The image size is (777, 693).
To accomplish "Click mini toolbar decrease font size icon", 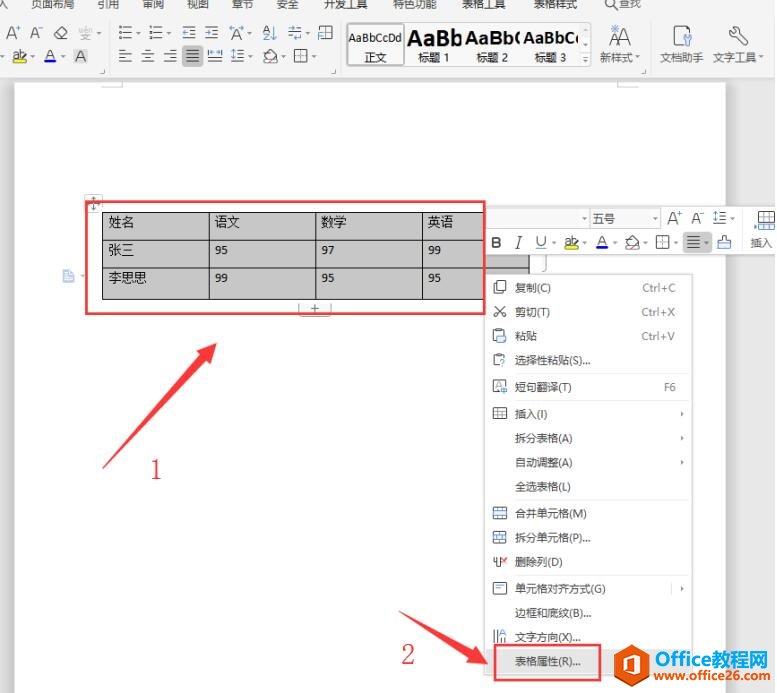I will [697, 218].
